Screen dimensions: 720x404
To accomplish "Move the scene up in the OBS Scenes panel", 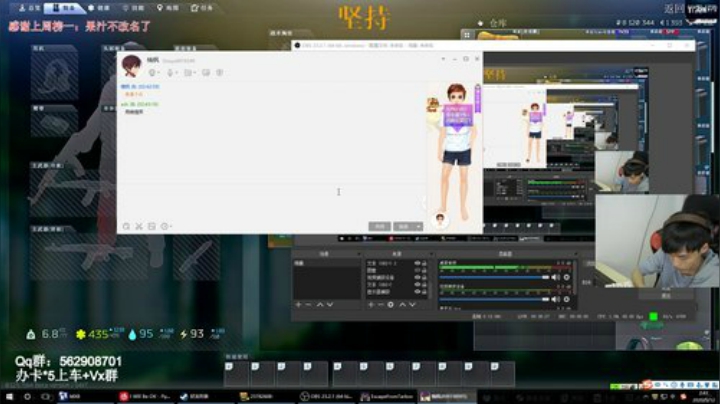I will pos(320,304).
